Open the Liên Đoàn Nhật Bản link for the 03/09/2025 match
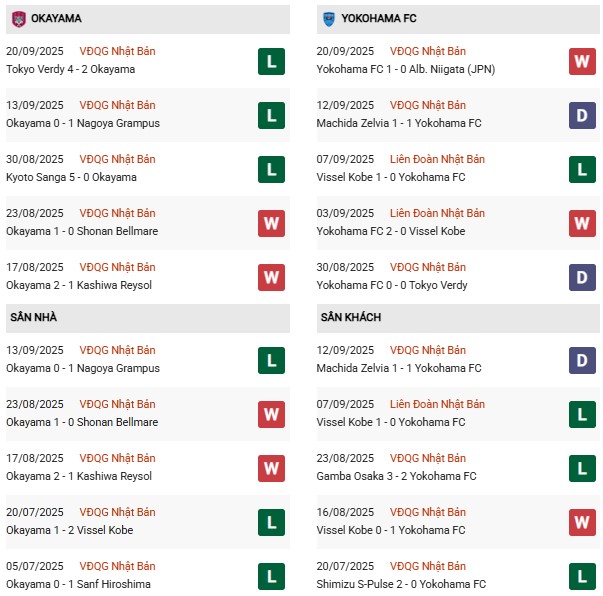The height and width of the screenshot is (596, 603). [x=437, y=213]
